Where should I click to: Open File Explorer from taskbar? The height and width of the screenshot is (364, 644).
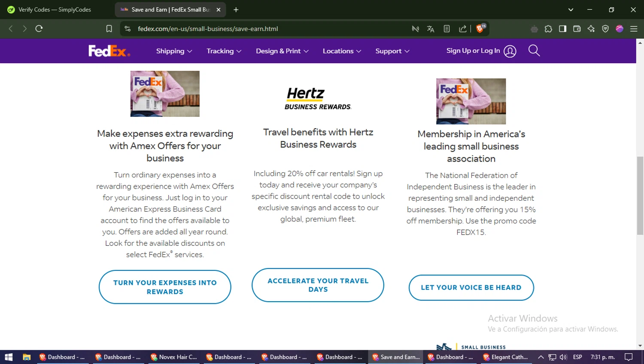click(x=27, y=357)
